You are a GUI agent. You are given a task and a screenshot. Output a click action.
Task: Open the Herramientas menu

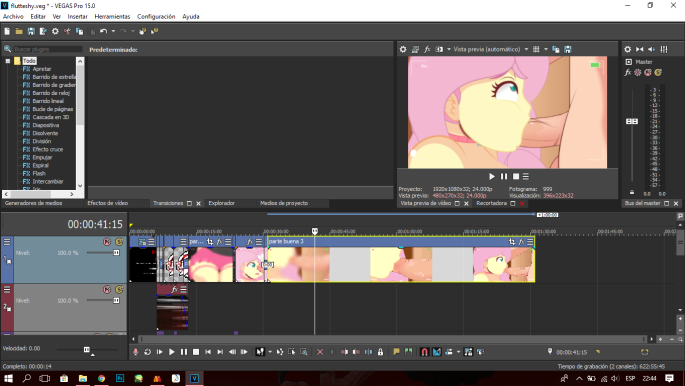pyautogui.click(x=112, y=17)
